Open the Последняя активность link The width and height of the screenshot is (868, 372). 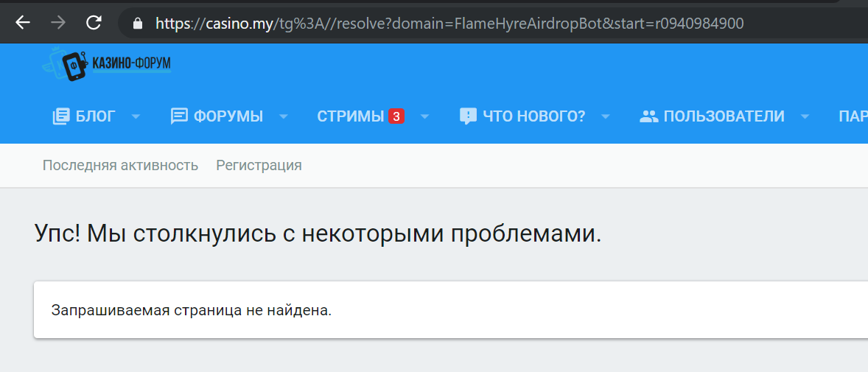tap(120, 165)
